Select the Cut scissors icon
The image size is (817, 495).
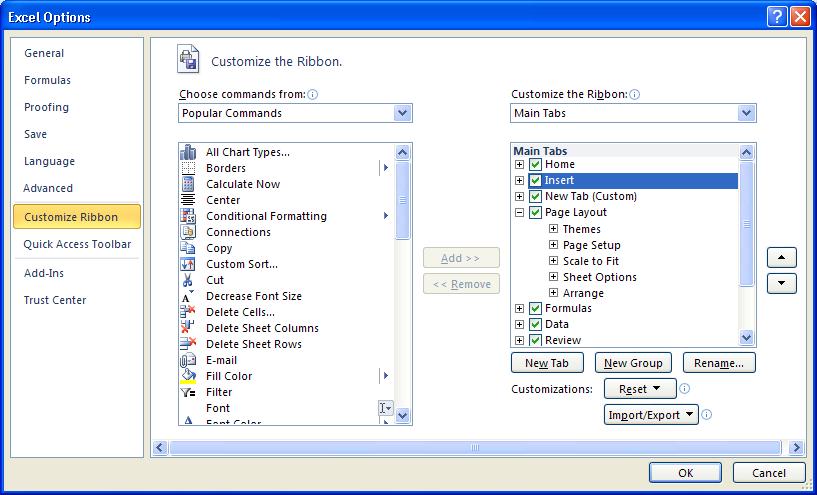(187, 280)
